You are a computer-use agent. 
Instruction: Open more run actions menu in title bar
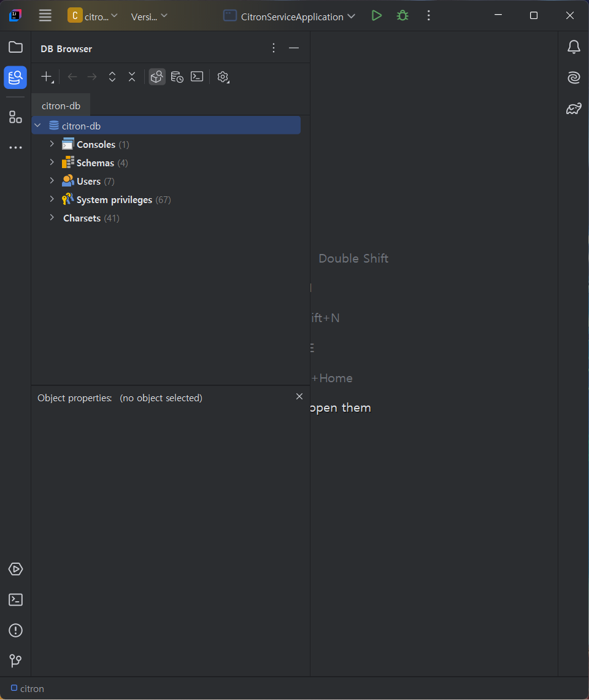tap(429, 15)
